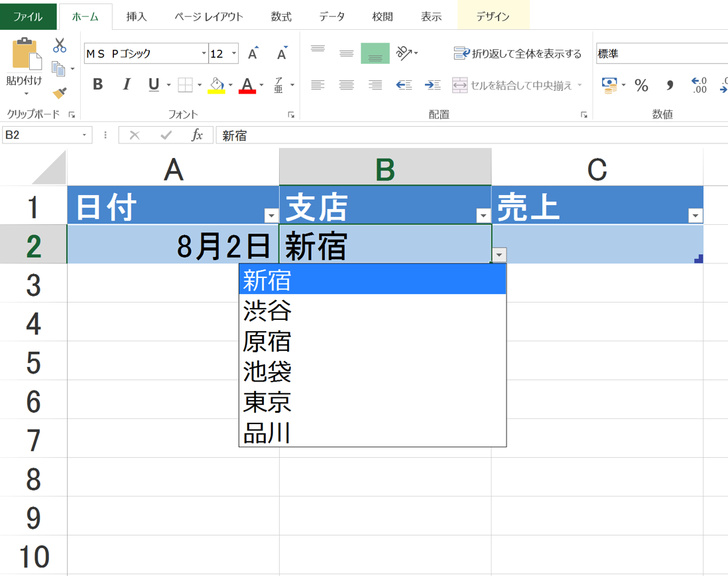Click the select-all corner triangle
Image resolution: width=728 pixels, height=576 pixels.
[x=50, y=168]
